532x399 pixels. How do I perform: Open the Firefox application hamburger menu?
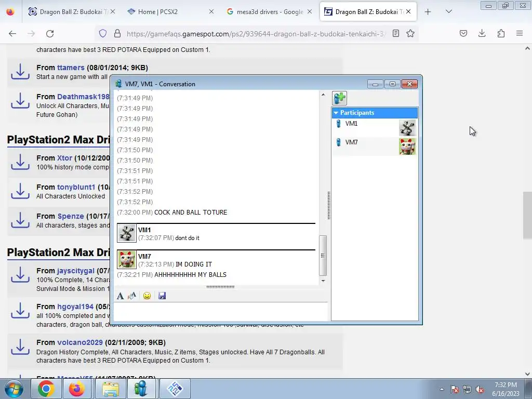pyautogui.click(x=520, y=33)
